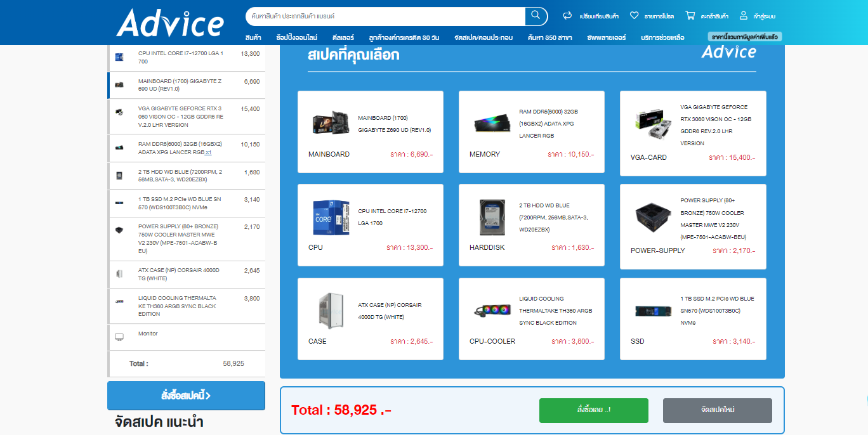Click CPU-COOLER card label
The width and height of the screenshot is (868, 435).
point(492,341)
